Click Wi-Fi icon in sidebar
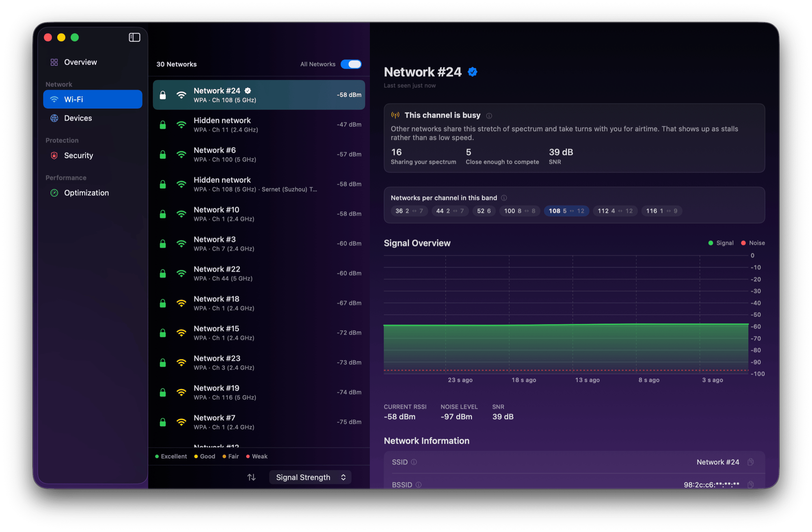Screen dimensions: 812x532 point(54,99)
